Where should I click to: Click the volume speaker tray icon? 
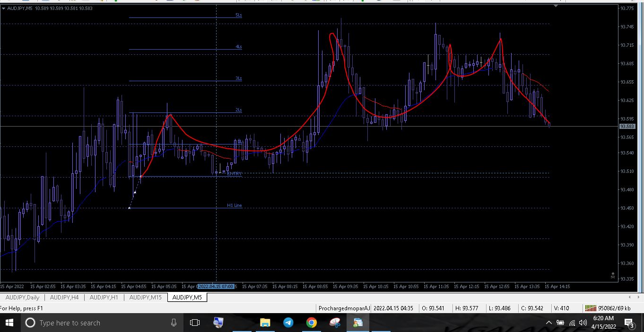[583, 323]
